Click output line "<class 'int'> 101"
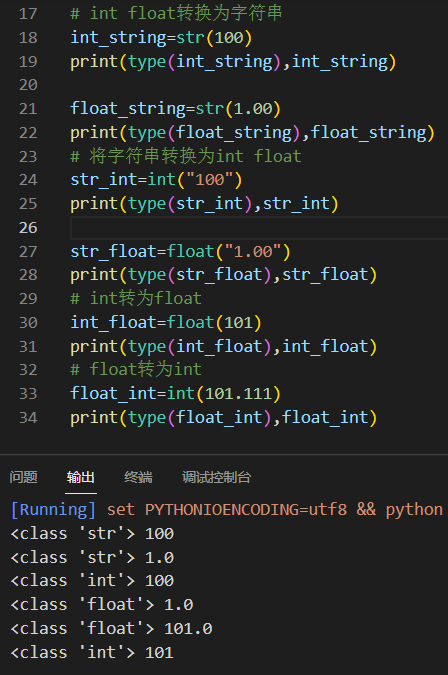The width and height of the screenshot is (448, 675). coord(92,652)
